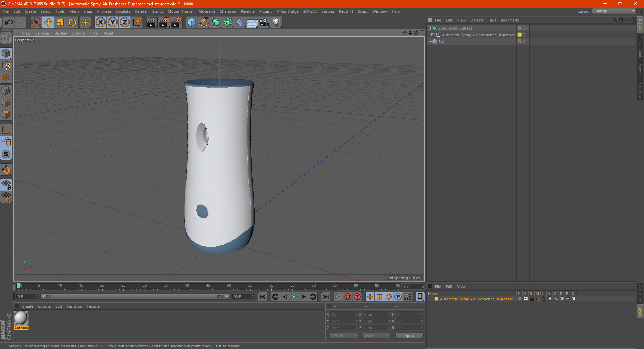Click the current frame 0 F field

pyautogui.click(x=27, y=297)
